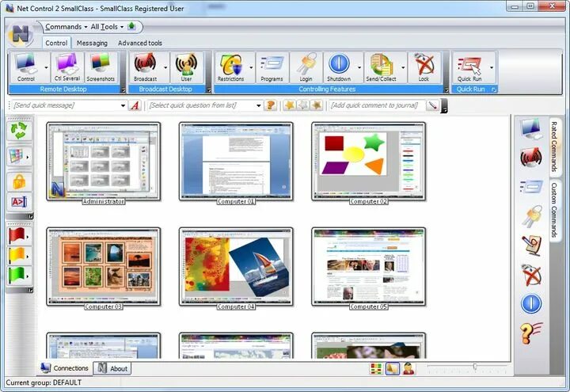Screen dimensions: 570x392
Task: Click the A> text sidebar icon
Action: point(19,202)
